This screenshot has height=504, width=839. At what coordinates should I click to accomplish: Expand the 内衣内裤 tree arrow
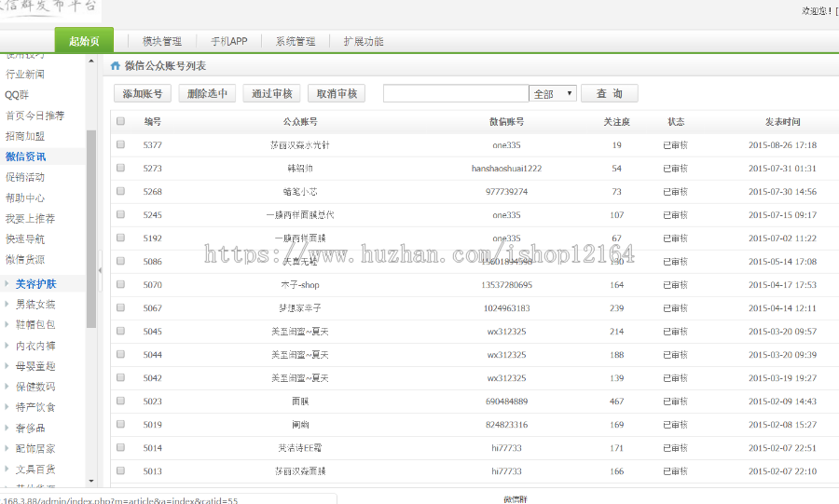click(7, 346)
